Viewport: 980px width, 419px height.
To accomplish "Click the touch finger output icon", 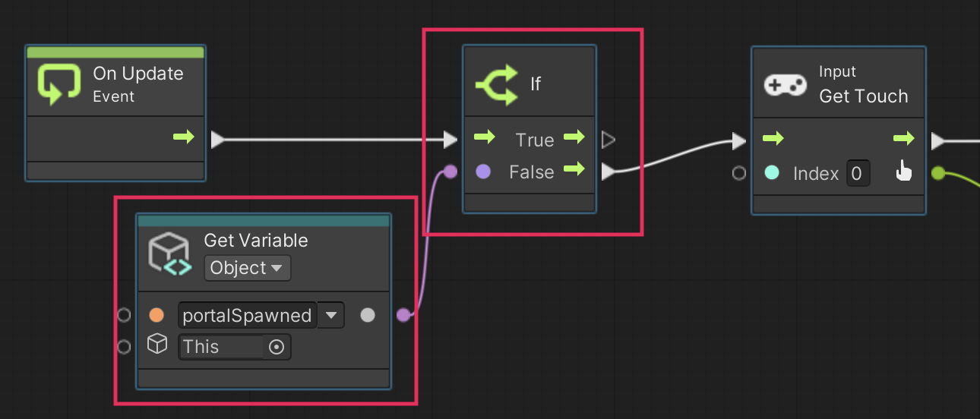I will tap(903, 172).
